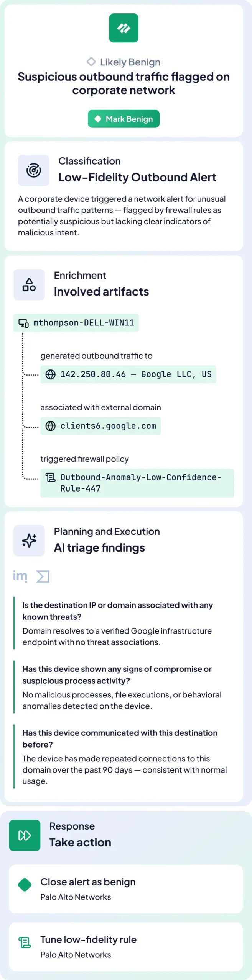Click the scroll icon beside Tune rule
Screen dimensions: 252x980
pos(25,942)
